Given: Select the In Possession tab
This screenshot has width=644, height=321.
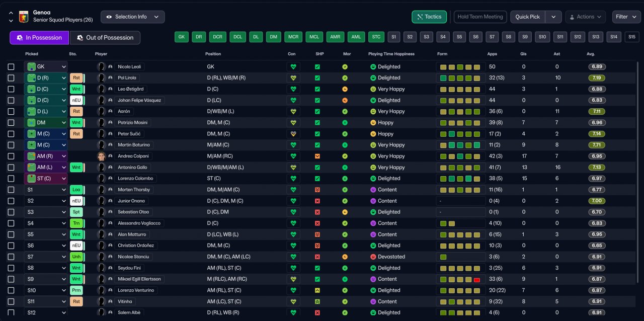Looking at the screenshot, I should [39, 38].
